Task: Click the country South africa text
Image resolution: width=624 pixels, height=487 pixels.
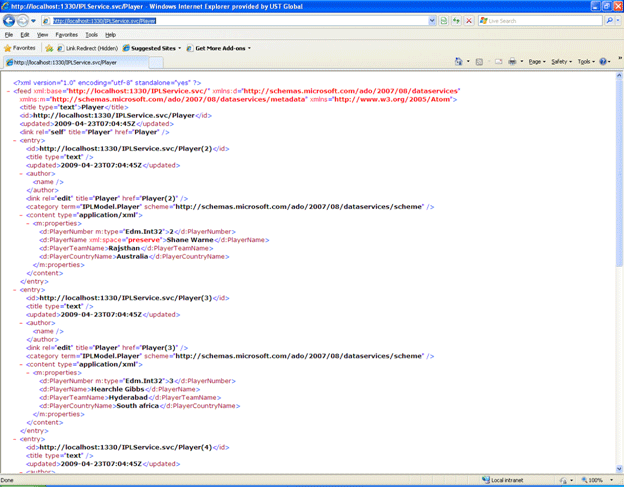Action: click(x=137, y=406)
